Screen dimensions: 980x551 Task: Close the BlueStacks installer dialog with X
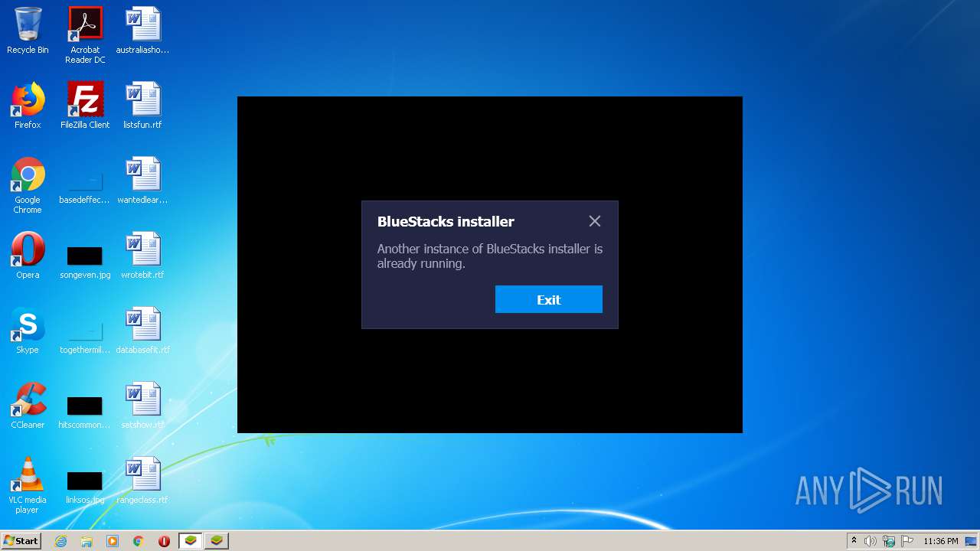595,221
